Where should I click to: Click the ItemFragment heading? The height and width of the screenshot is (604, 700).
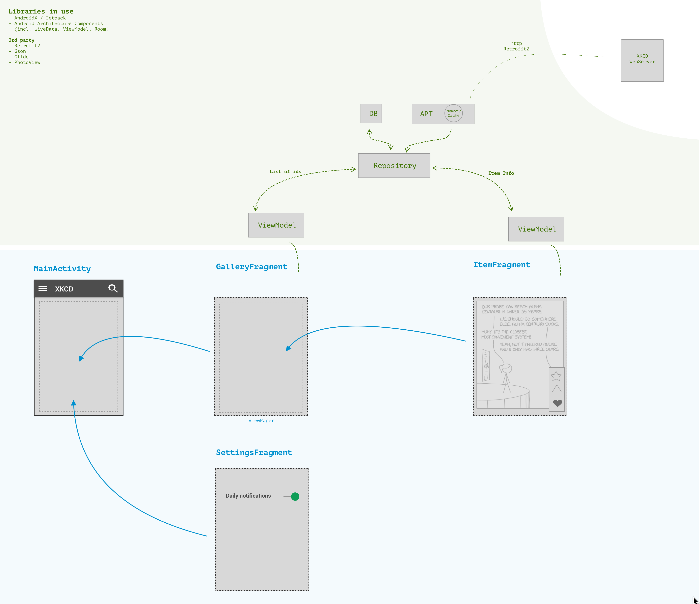501,264
